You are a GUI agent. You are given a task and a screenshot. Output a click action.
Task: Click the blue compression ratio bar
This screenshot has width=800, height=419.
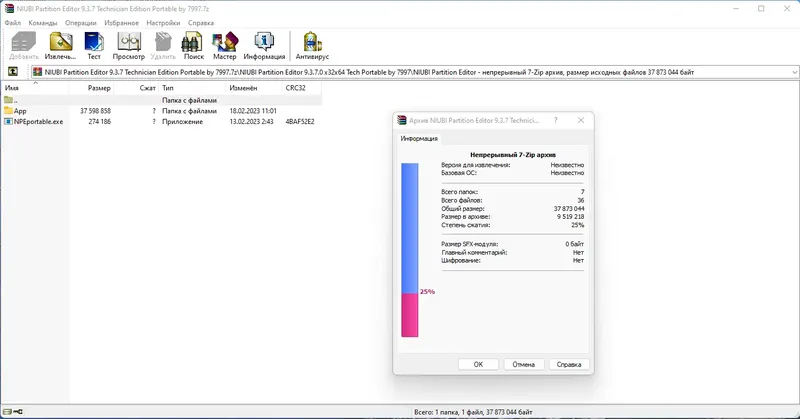[410, 228]
